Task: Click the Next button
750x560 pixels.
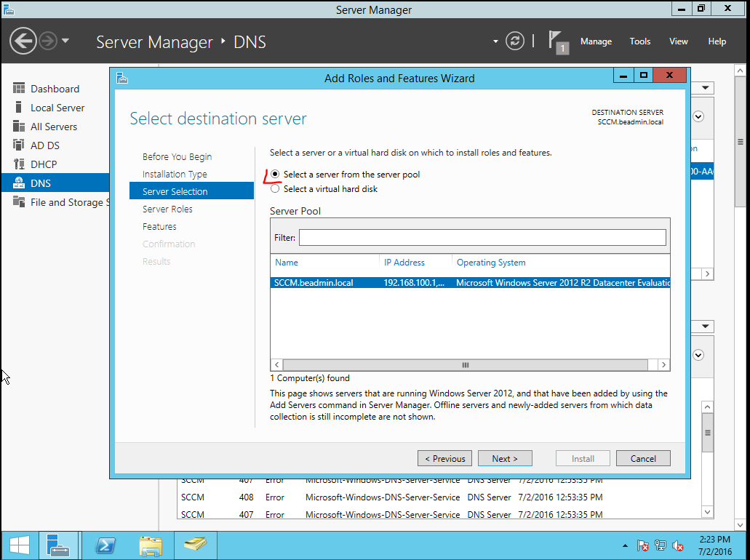Action: 505,459
